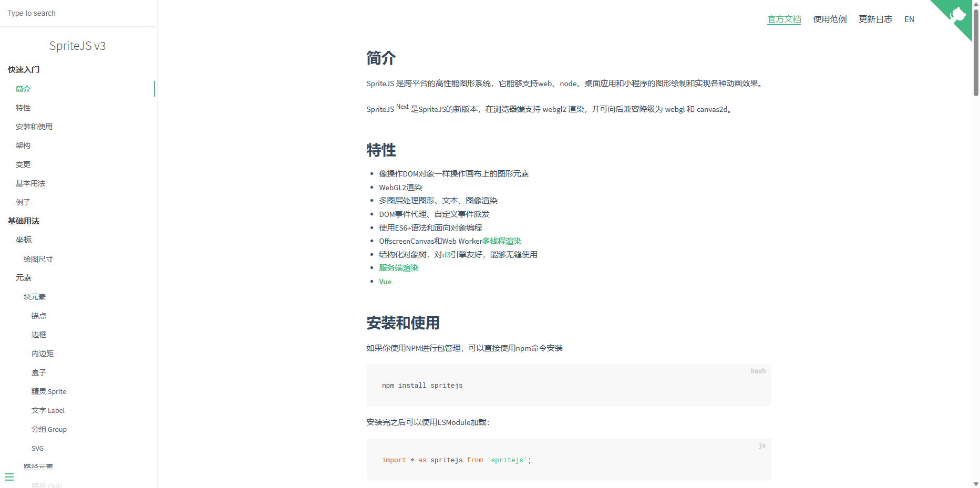Image resolution: width=980 pixels, height=488 pixels.
Task: Open the d3 engine link
Action: pyautogui.click(x=446, y=254)
